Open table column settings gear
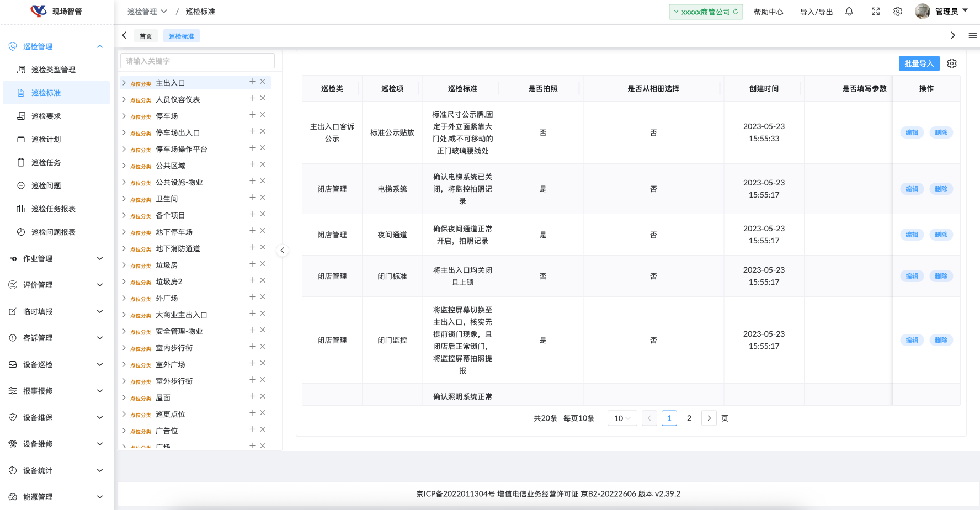 point(952,63)
